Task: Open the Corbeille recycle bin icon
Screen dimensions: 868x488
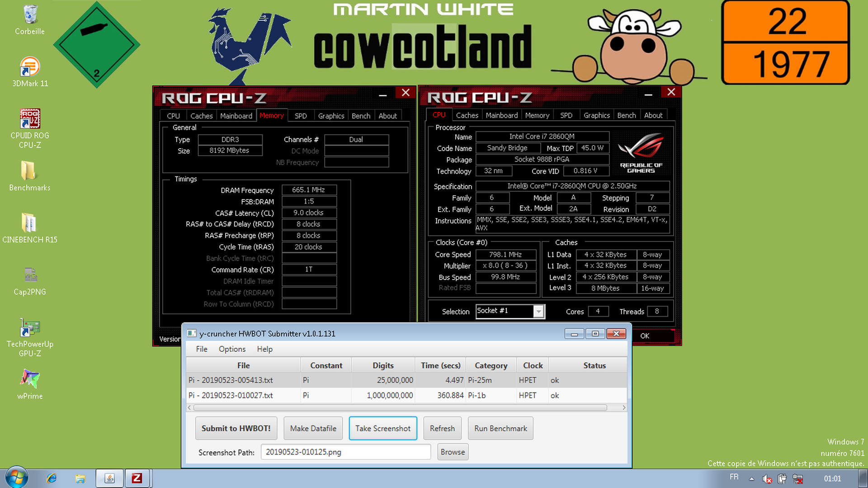Action: coord(30,20)
